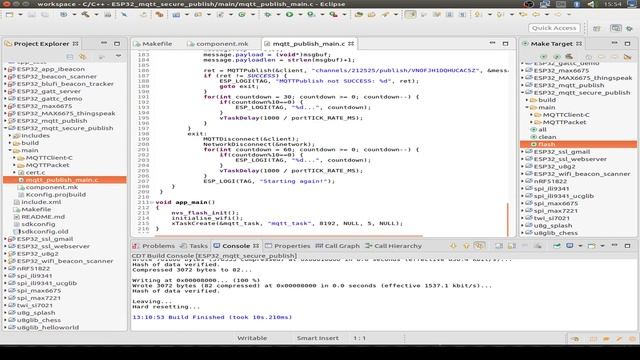640x360 pixels.
Task: Collapse ESP32_mqtt_secure_publish in Project Explorer
Action: tap(6, 128)
